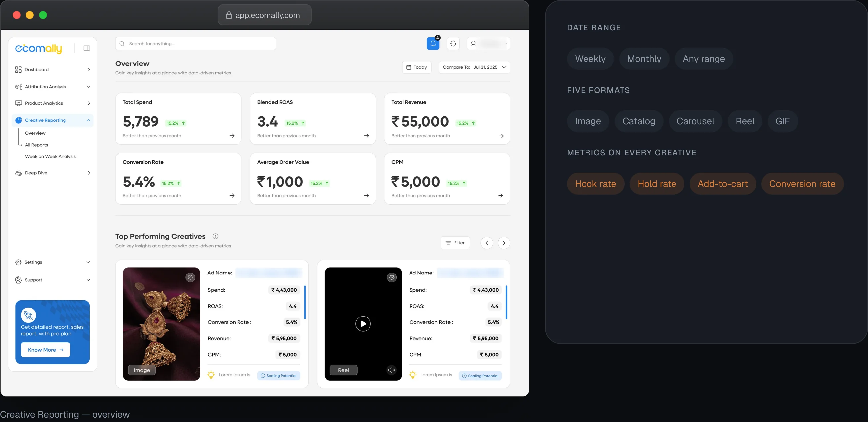Screen dimensions: 868x422
Task: Click Scaling Potential tag on Image creative
Action: pyautogui.click(x=278, y=376)
